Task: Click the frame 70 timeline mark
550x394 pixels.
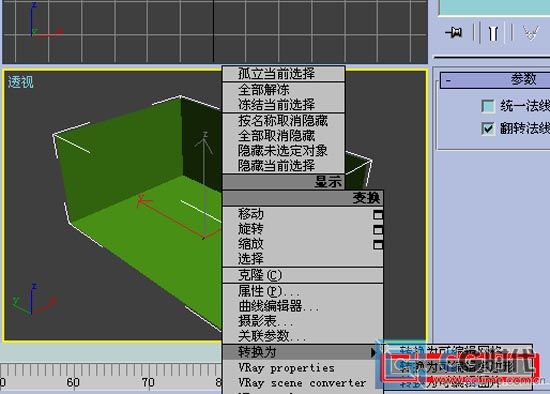Action: coord(148,382)
